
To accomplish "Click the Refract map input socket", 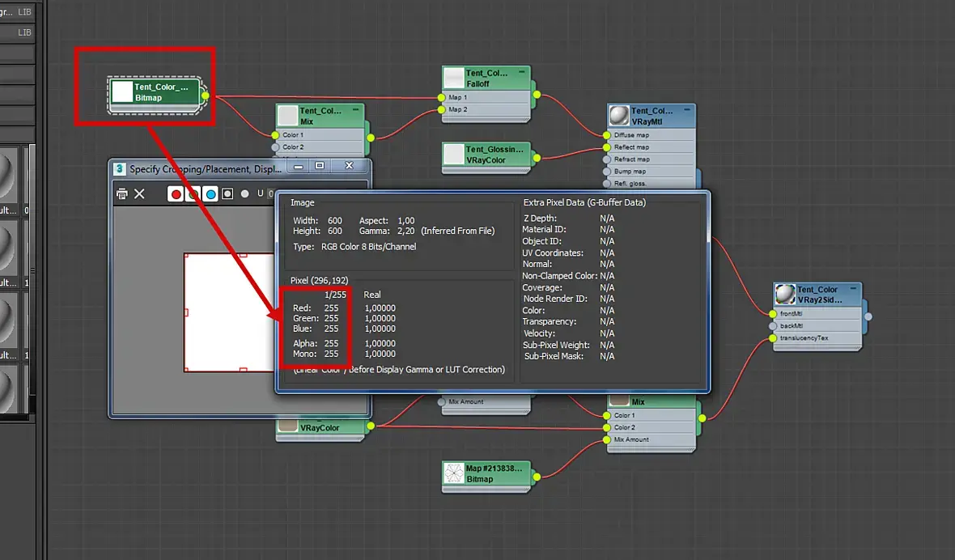I will [607, 159].
